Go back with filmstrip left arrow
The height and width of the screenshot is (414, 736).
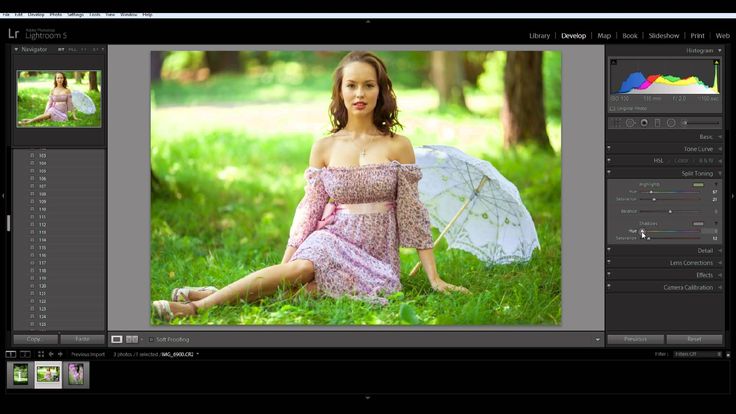click(x=51, y=354)
